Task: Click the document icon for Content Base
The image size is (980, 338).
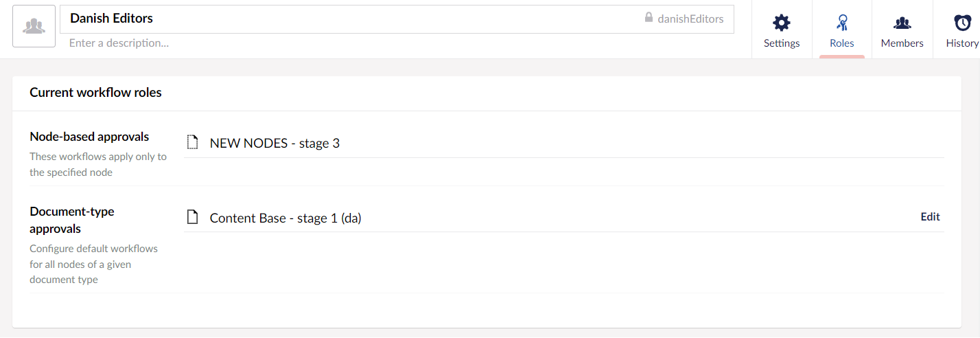Action: click(193, 218)
